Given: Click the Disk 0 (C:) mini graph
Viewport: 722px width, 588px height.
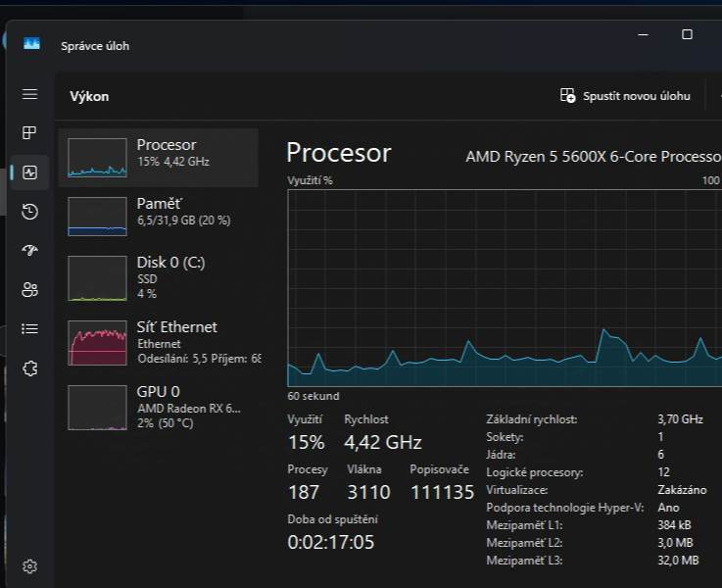Looking at the screenshot, I should [97, 277].
